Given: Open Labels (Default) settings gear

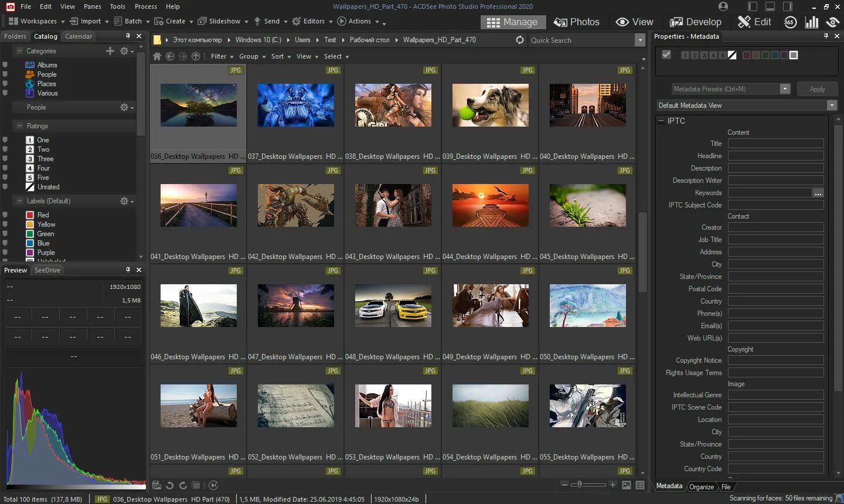Looking at the screenshot, I should point(127,201).
